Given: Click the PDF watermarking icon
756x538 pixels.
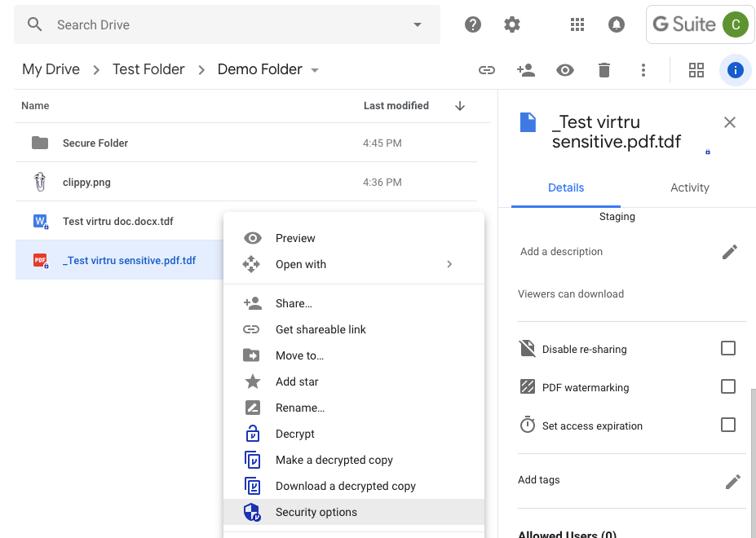Looking at the screenshot, I should click(x=527, y=386).
